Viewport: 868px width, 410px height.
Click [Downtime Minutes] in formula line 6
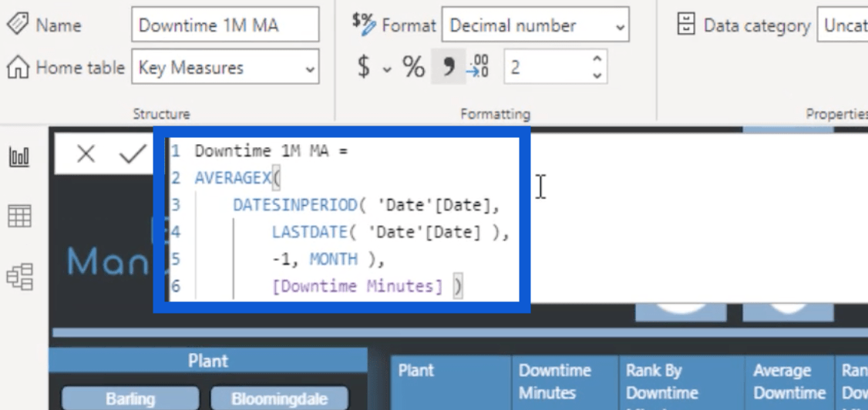pyautogui.click(x=358, y=286)
